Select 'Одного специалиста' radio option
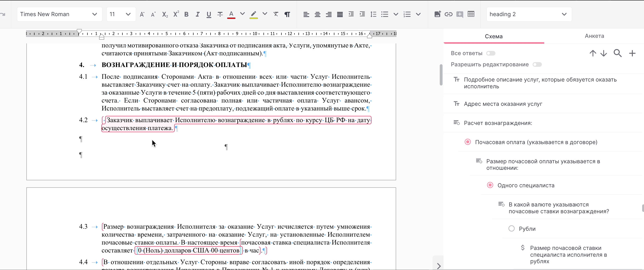 click(x=490, y=185)
